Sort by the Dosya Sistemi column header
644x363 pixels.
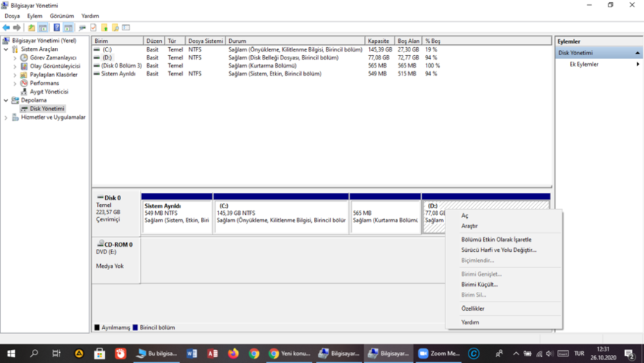pos(205,41)
